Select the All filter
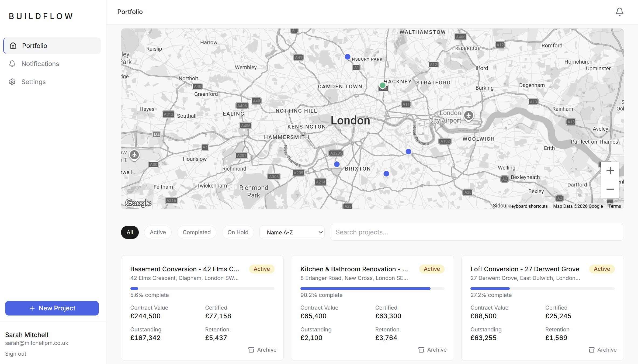This screenshot has height=364, width=638. [x=130, y=232]
